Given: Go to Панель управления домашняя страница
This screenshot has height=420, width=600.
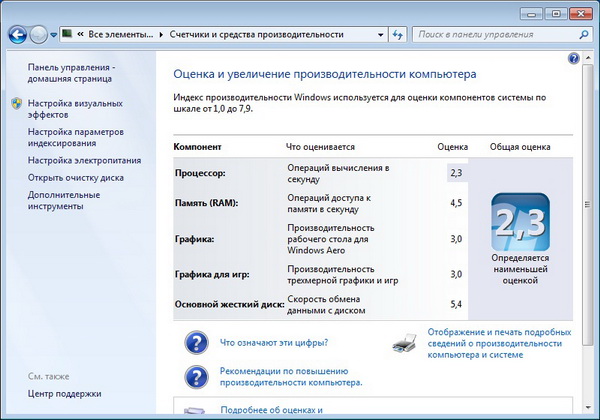Looking at the screenshot, I should (x=71, y=74).
